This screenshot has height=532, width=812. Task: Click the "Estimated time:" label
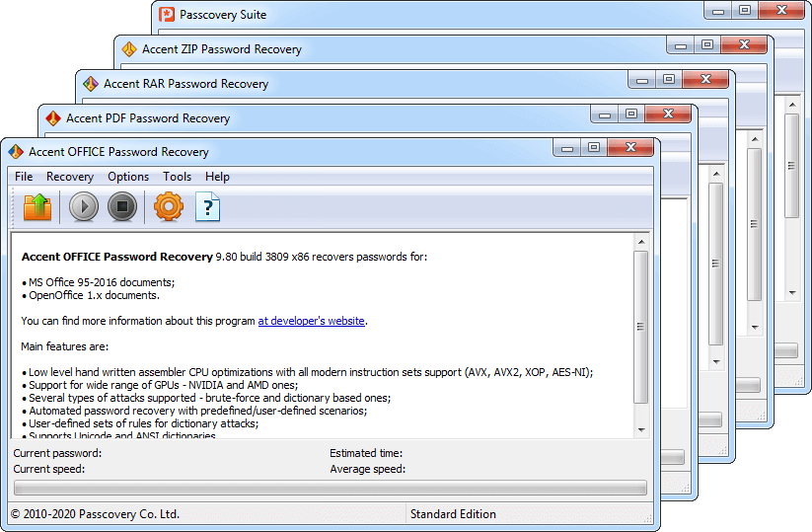[366, 453]
